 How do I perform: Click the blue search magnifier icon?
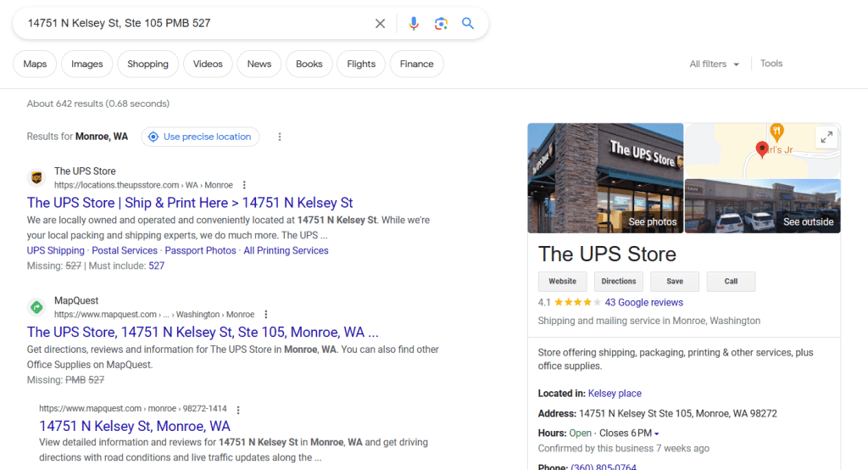tap(468, 24)
